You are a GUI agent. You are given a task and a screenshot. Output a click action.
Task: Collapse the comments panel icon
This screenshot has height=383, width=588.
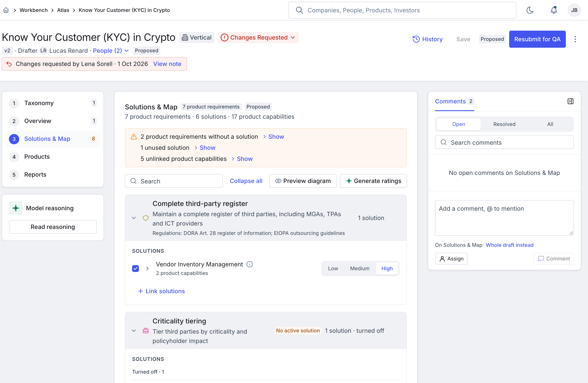click(x=571, y=101)
